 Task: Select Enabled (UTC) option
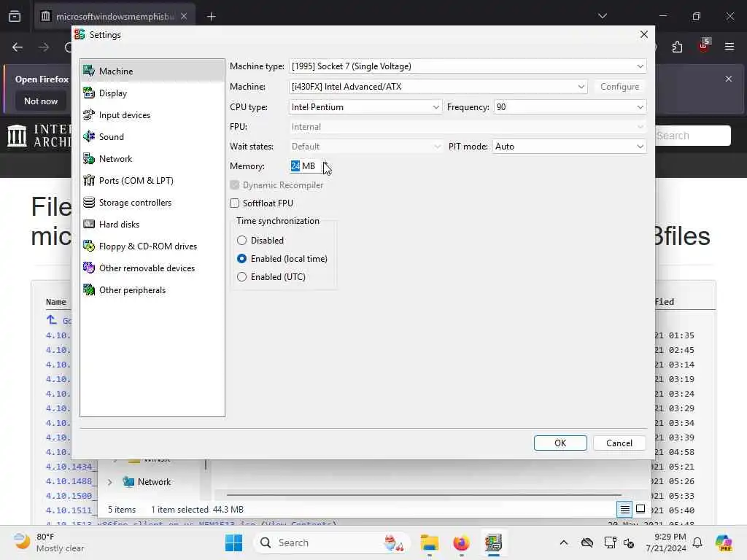pos(241,276)
